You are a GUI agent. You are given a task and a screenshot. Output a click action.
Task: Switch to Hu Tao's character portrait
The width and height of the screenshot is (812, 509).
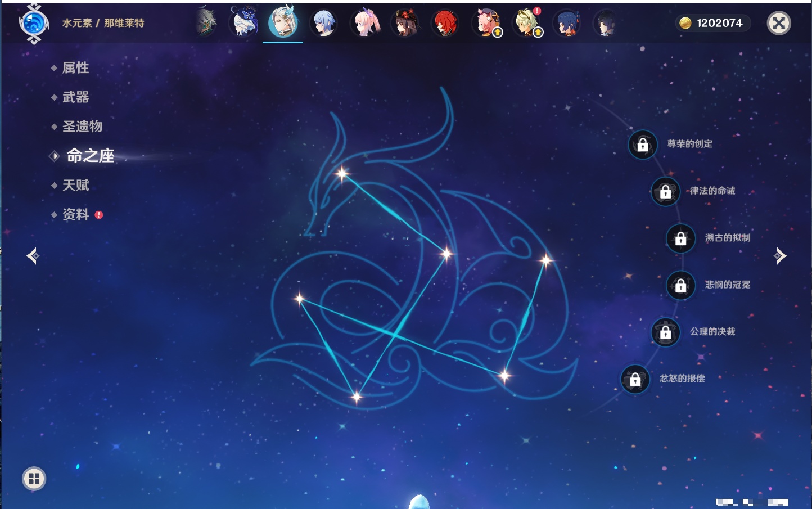pyautogui.click(x=405, y=24)
